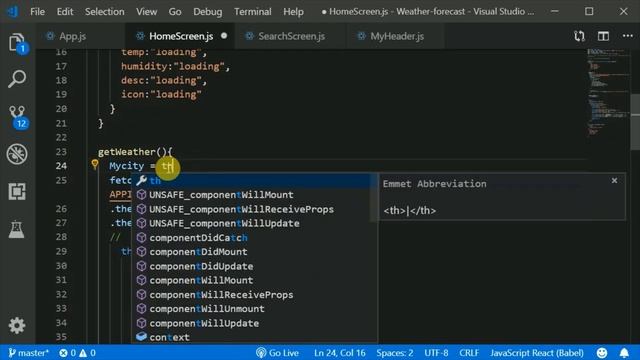The width and height of the screenshot is (640, 360).
Task: Switch to the SearchScreen.js tab
Action: [x=290, y=36]
